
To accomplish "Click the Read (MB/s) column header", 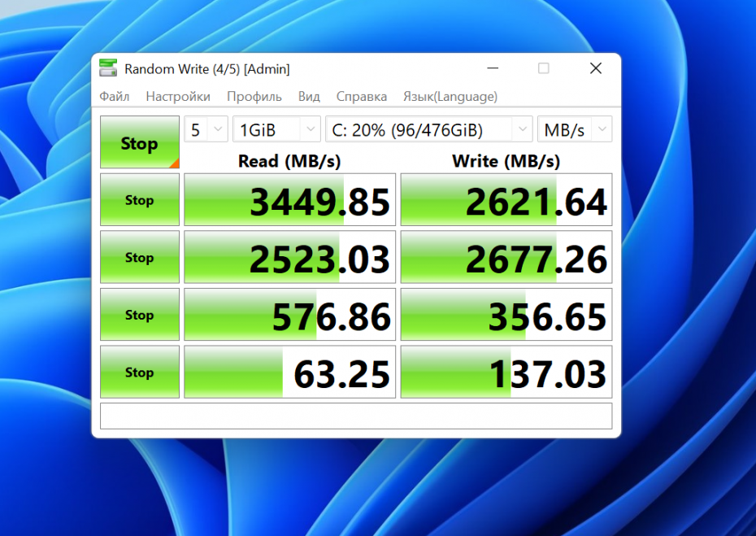I will 289,161.
